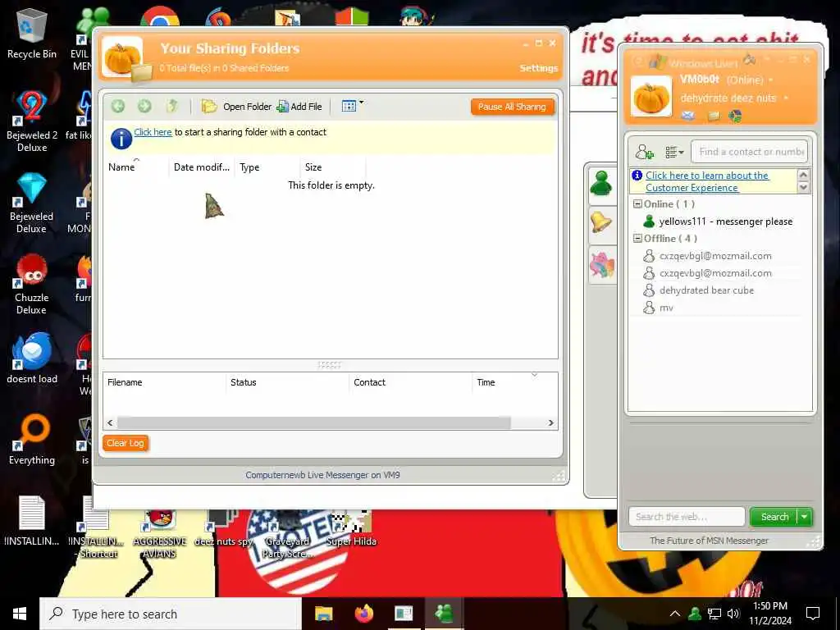This screenshot has height=630, width=840.
Task: Sort files by Date modified column
Action: 202,167
